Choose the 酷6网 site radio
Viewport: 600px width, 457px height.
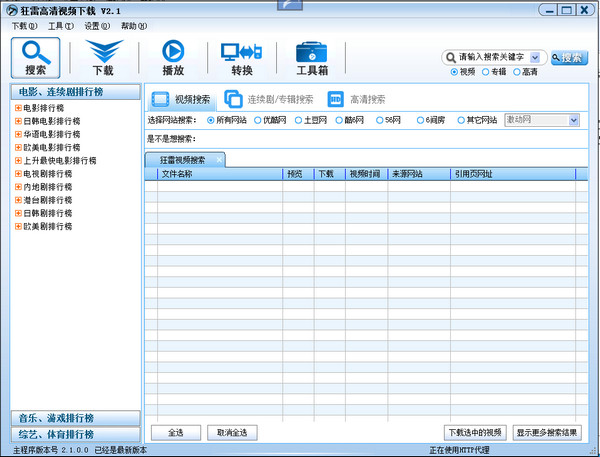(x=339, y=120)
